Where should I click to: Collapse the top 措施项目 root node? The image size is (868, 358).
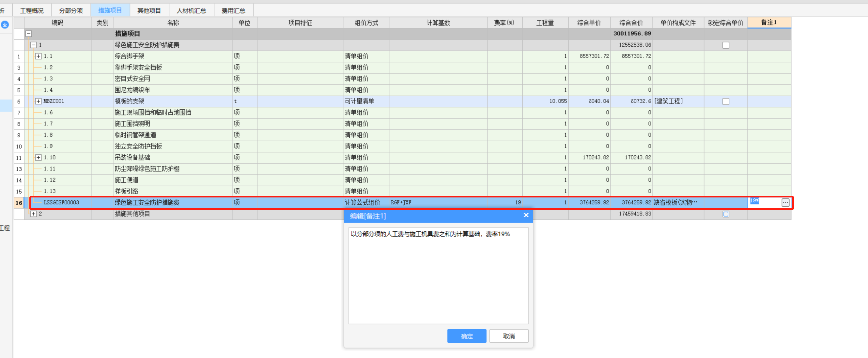(29, 34)
